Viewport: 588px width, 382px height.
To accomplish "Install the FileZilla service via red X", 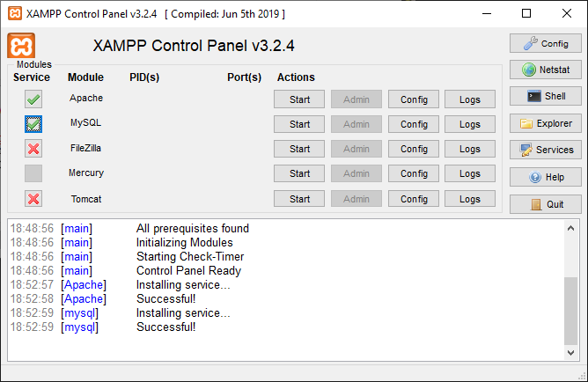I will pos(33,149).
